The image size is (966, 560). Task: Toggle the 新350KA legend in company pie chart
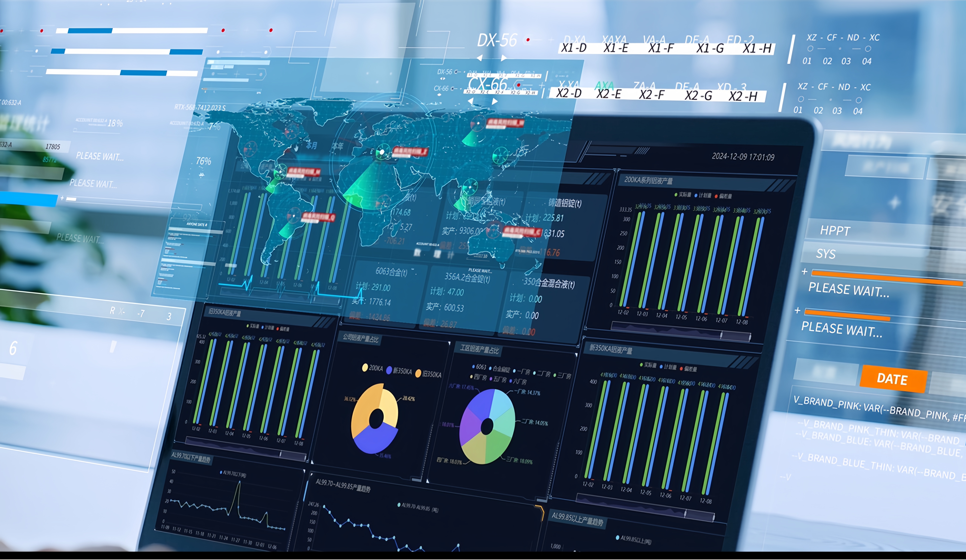[399, 370]
